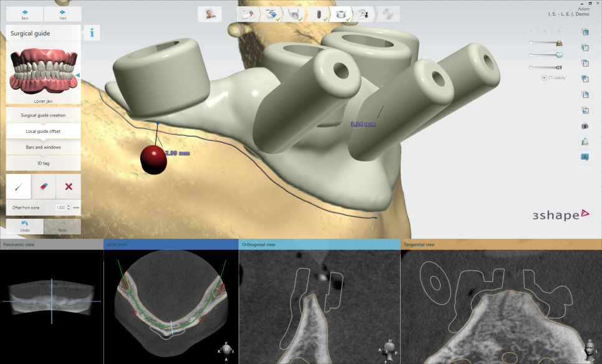
Task: Toggle visibility preset 1
Action: [x=532, y=31]
